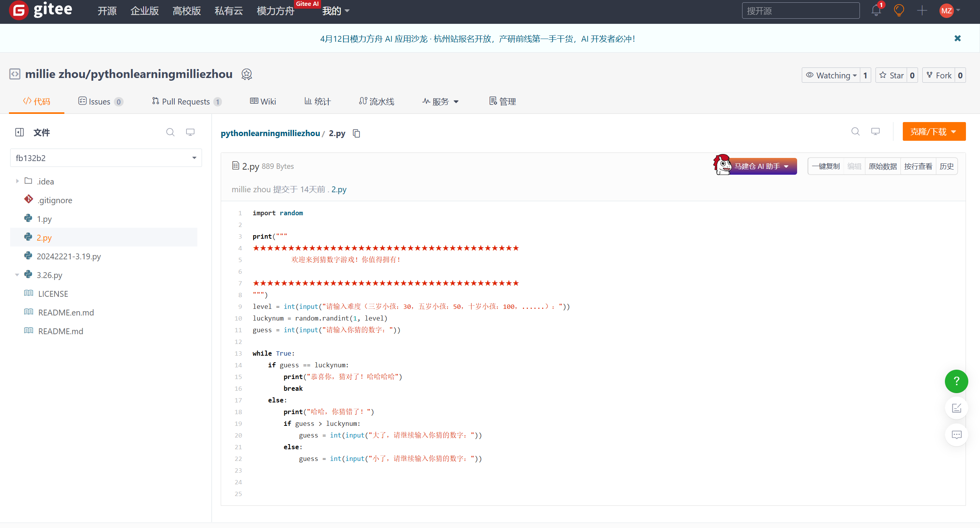Click the plus icon in the top bar
This screenshot has height=528, width=980.
click(x=922, y=11)
